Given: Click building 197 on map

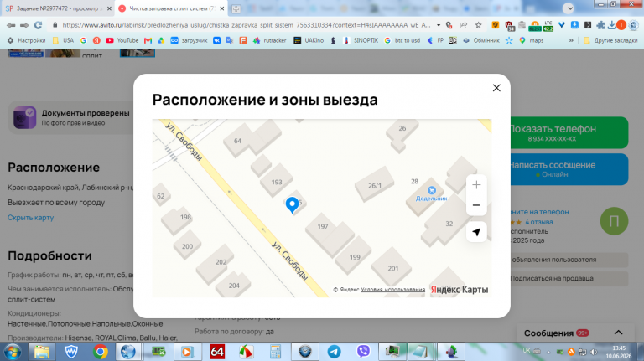Looking at the screenshot, I should [x=323, y=226].
